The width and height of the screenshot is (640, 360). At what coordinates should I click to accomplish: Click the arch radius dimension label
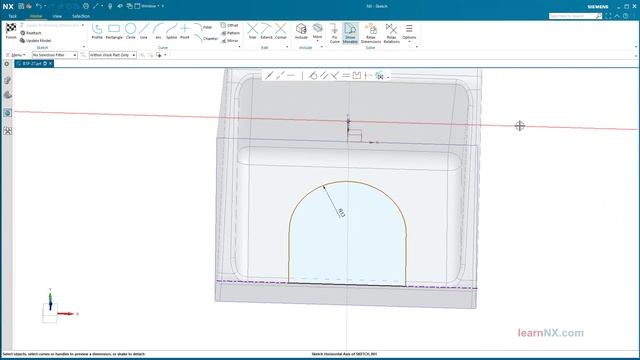click(x=342, y=213)
